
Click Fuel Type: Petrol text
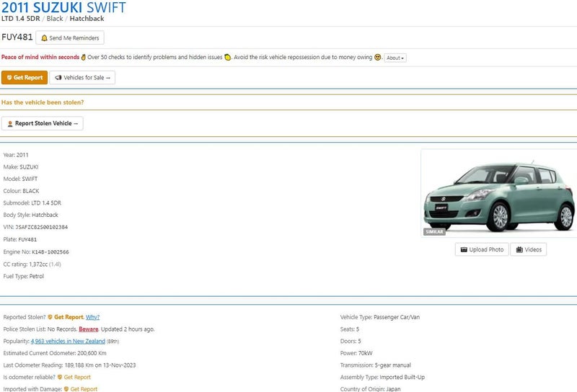pyautogui.click(x=24, y=276)
